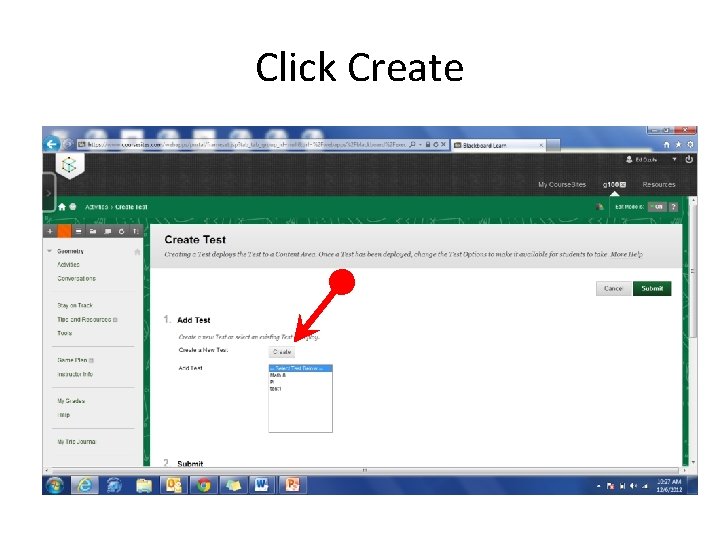The image size is (720, 540).
Task: Click the More Help link
Action: (x=626, y=254)
